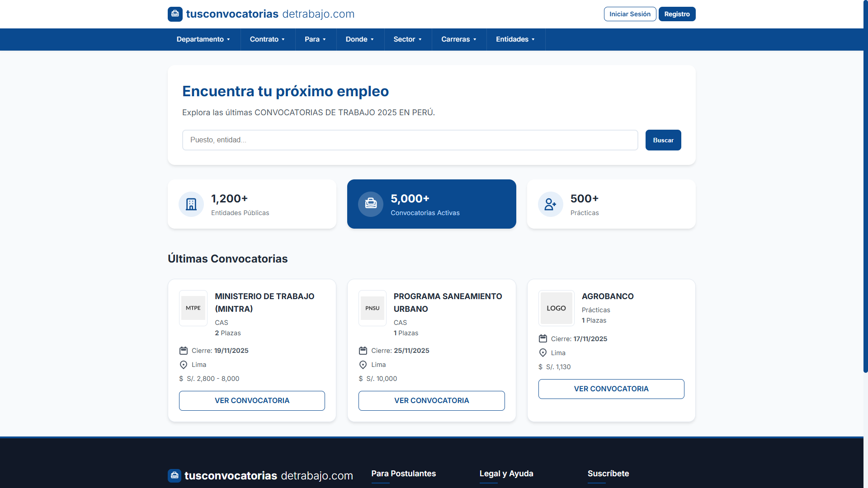868x488 pixels.
Task: Select the 1,200+ Entidades Públicas stat card
Action: coord(252,204)
